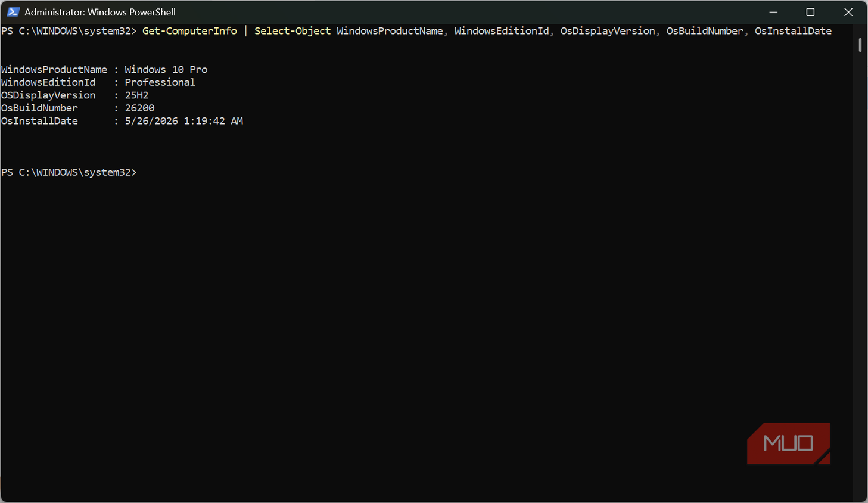The width and height of the screenshot is (868, 503).
Task: Click the 'OsDisplayVersion,' argument in the command line
Action: pos(610,31)
